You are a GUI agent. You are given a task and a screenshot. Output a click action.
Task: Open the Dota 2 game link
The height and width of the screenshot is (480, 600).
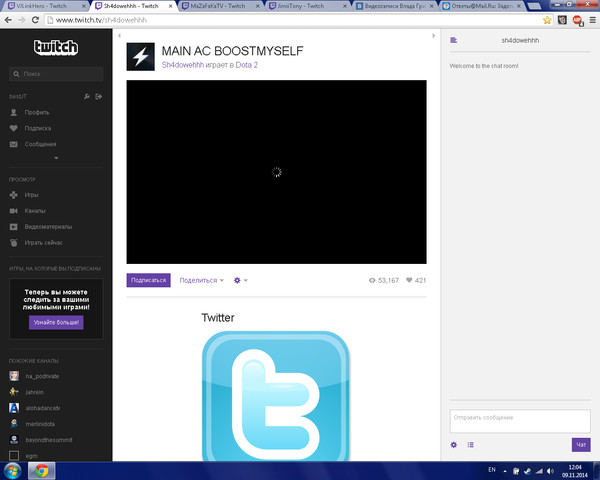(x=246, y=65)
